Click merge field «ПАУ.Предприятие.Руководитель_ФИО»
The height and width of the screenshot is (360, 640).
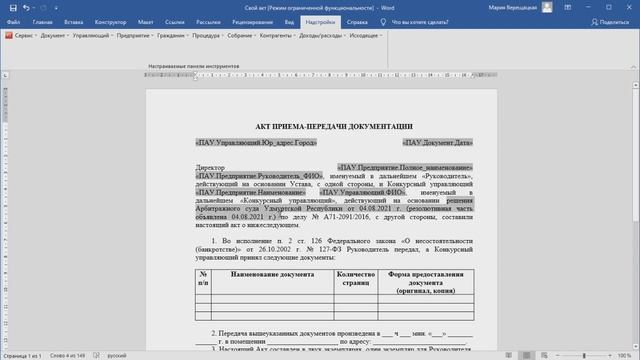(259, 176)
